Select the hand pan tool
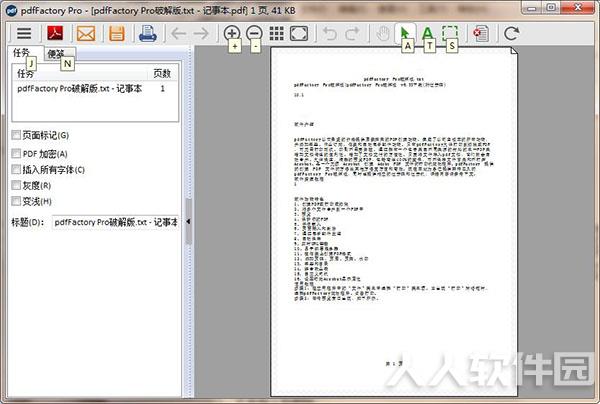Image resolution: width=600 pixels, height=404 pixels. point(383,34)
